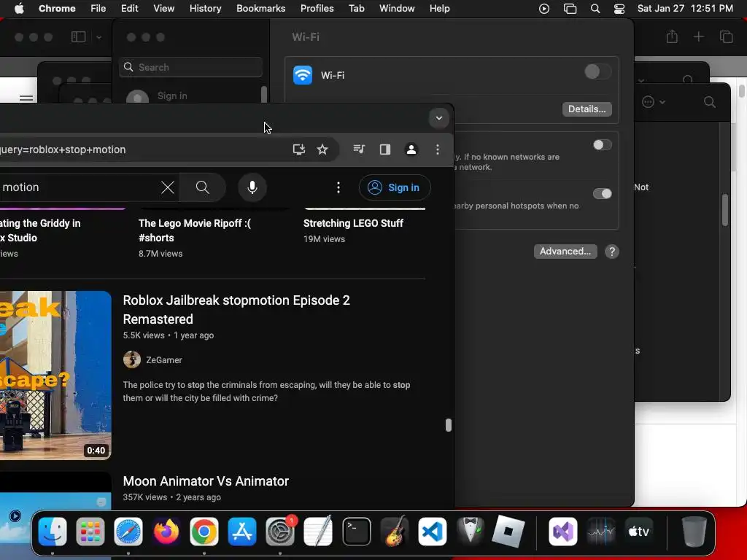
Task: Click Chrome address bar URL text
Action: click(62, 149)
